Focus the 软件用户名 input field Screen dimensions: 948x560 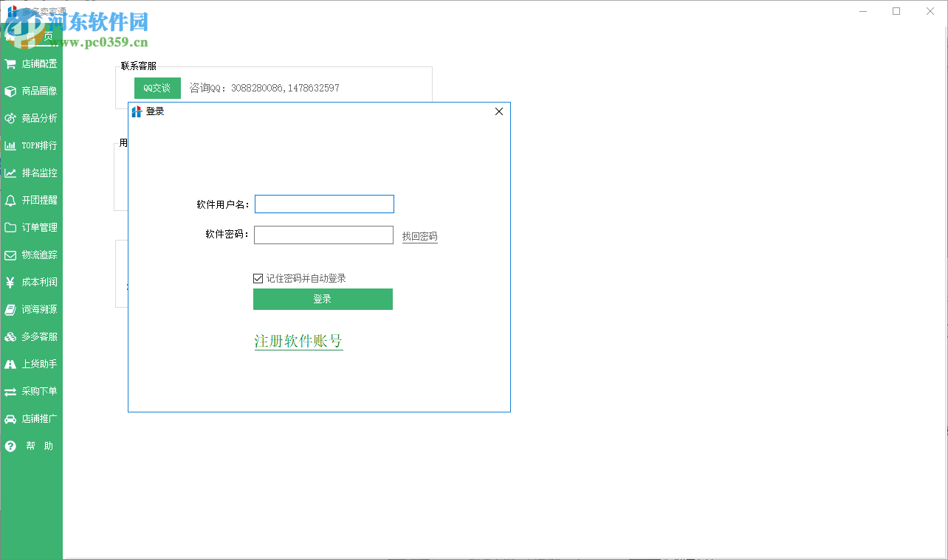pos(324,204)
